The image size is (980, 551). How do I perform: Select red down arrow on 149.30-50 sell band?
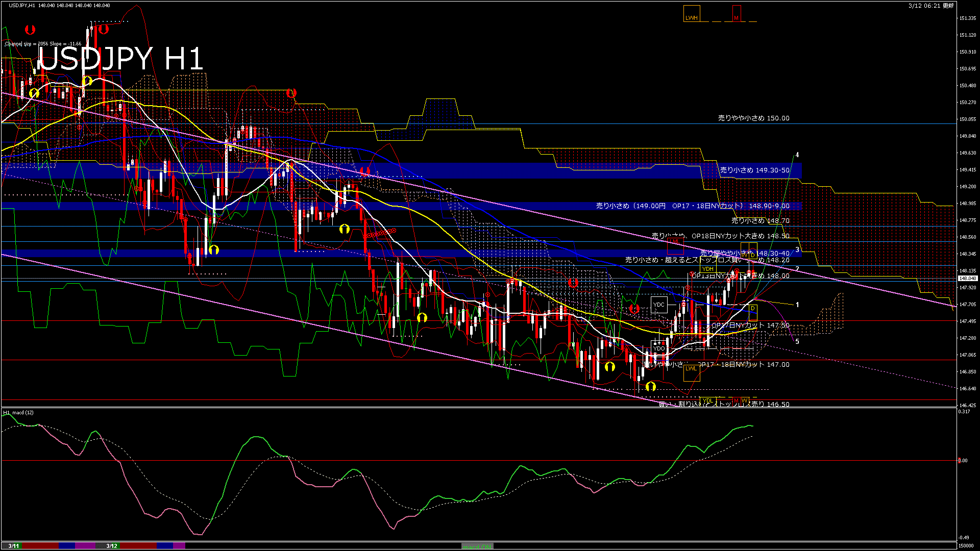pos(364,171)
